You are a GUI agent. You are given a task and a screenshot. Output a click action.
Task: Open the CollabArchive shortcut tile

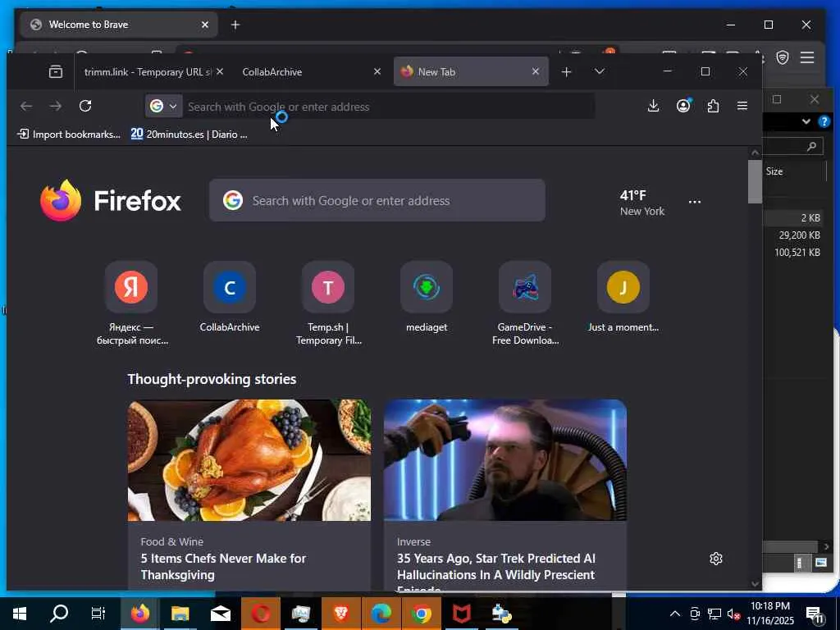pos(230,297)
